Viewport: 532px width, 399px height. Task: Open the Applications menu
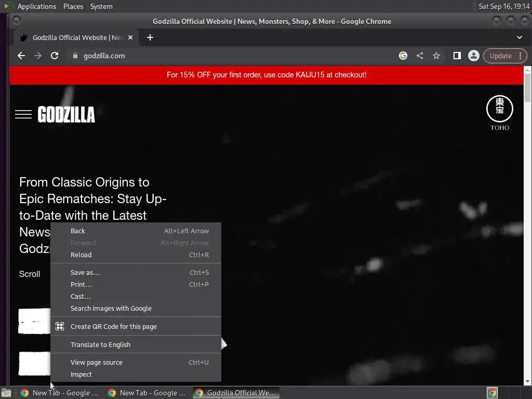click(37, 6)
